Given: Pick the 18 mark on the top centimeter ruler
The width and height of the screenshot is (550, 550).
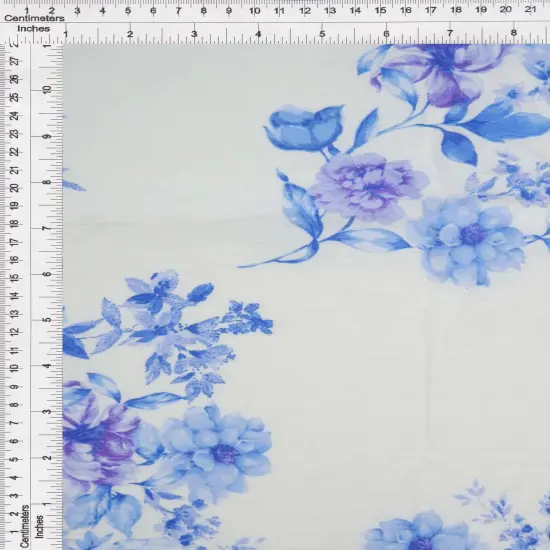Looking at the screenshot, I should click(x=456, y=10).
